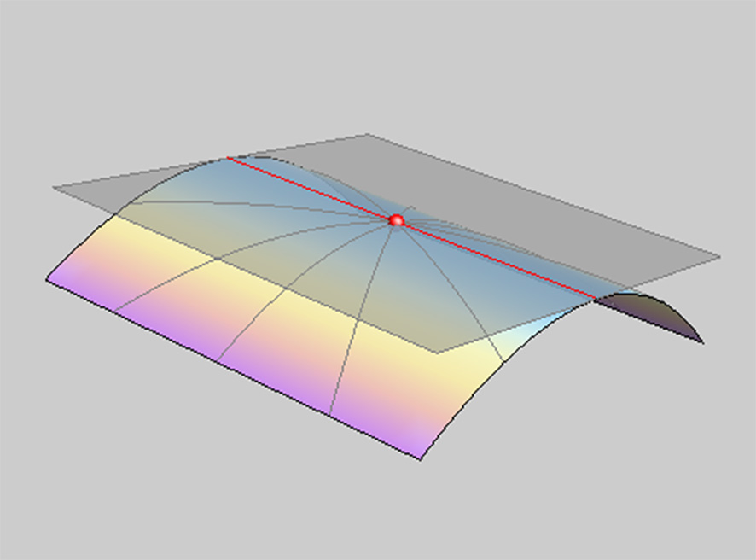Select the red line's upper-left endpoint
This screenshot has width=756, height=560.
click(x=228, y=158)
